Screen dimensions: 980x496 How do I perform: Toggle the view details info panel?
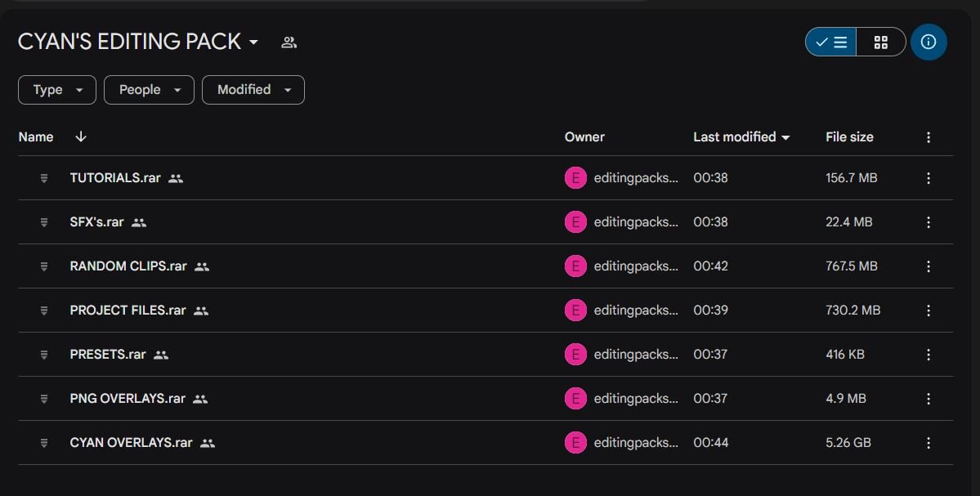coord(929,42)
